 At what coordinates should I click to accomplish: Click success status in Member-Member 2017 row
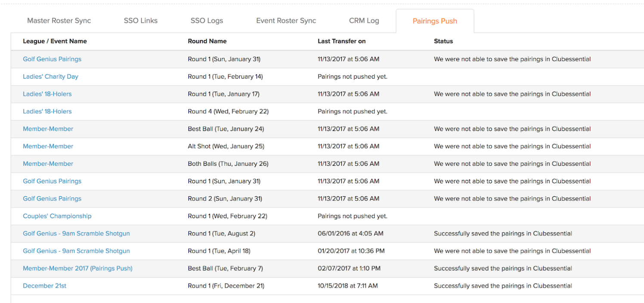coord(503,269)
